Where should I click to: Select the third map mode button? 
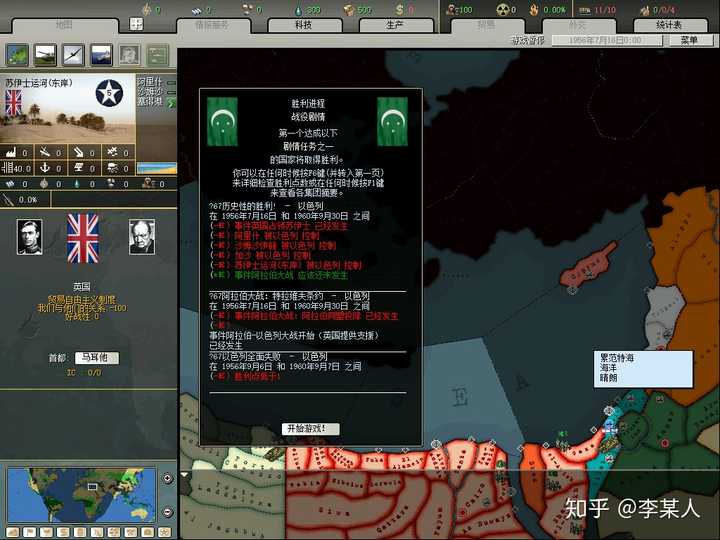pos(46,532)
